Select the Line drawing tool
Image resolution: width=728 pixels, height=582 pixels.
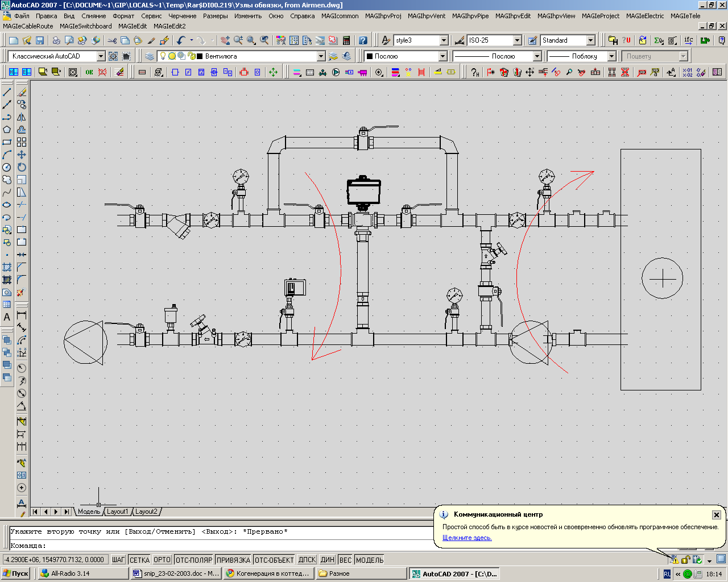click(7, 92)
